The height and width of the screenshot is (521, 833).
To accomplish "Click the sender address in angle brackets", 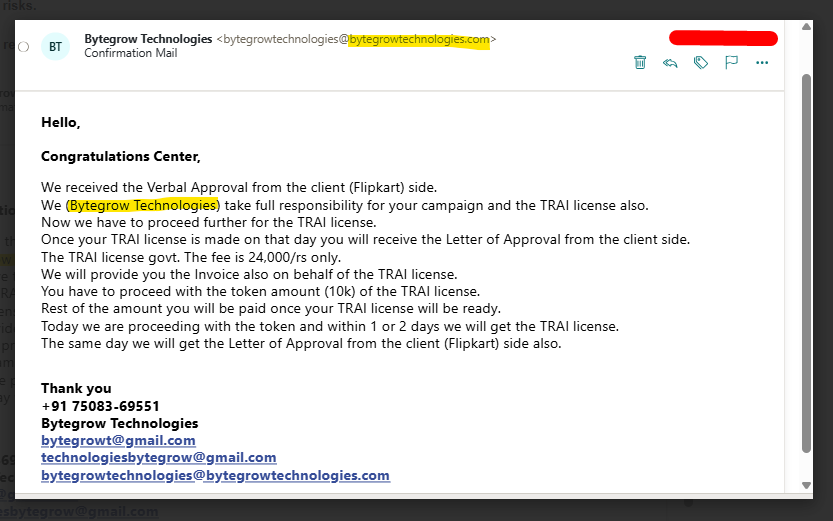I will [356, 39].
